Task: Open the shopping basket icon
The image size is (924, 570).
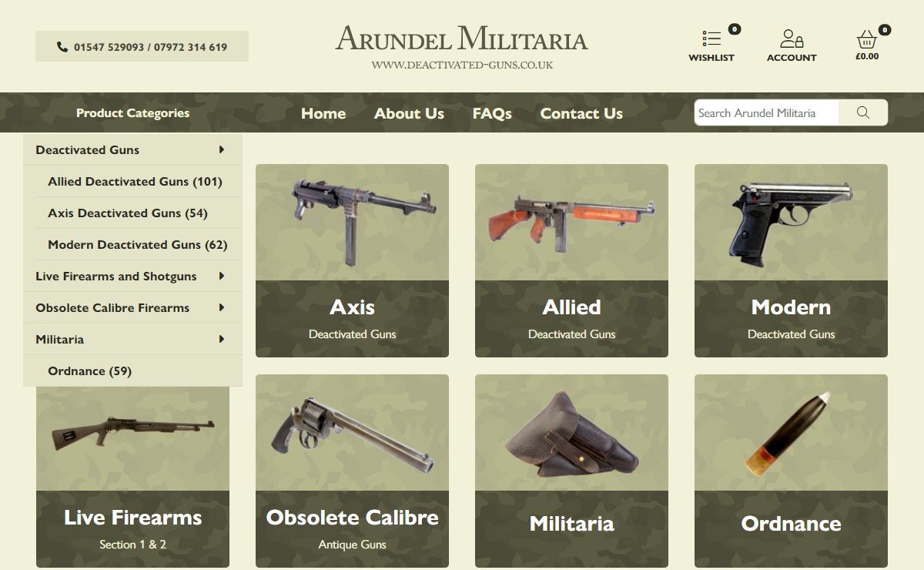Action: (867, 39)
